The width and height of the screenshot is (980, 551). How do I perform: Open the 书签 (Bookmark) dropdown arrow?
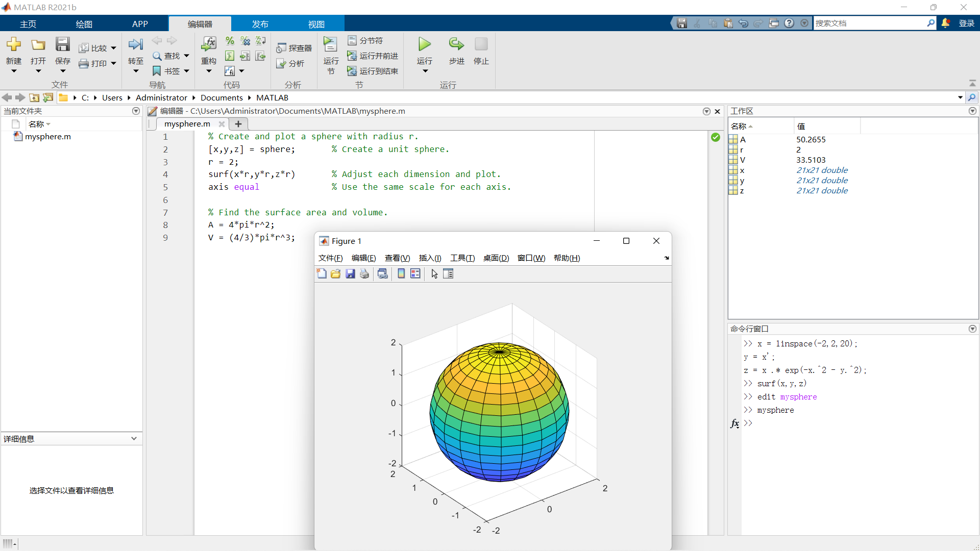coord(186,71)
